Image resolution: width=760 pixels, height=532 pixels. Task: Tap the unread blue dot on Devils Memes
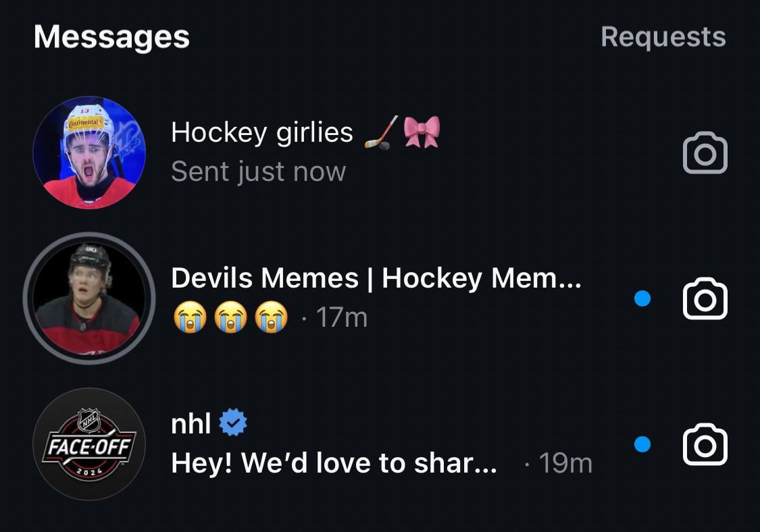(642, 298)
